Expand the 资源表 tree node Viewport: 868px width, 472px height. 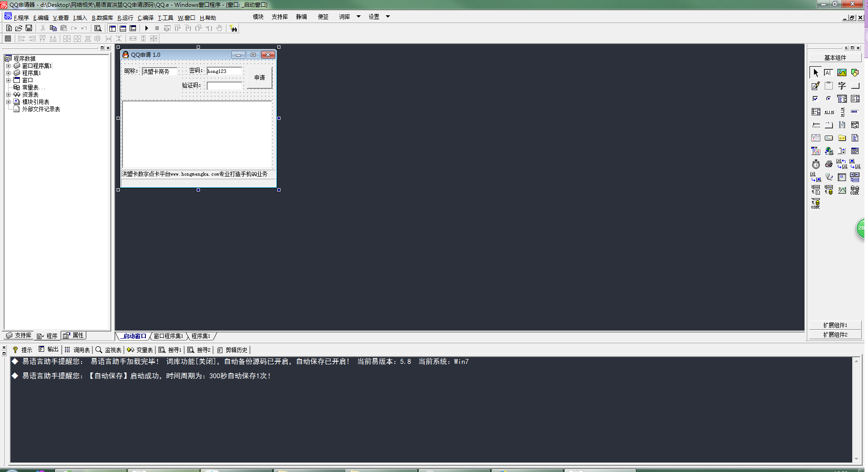(x=8, y=95)
